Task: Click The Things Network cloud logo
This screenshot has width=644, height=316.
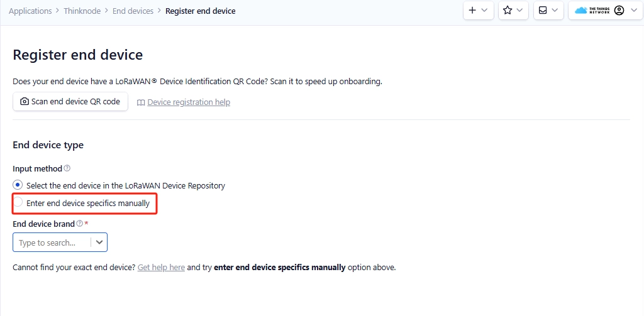Action: click(581, 11)
